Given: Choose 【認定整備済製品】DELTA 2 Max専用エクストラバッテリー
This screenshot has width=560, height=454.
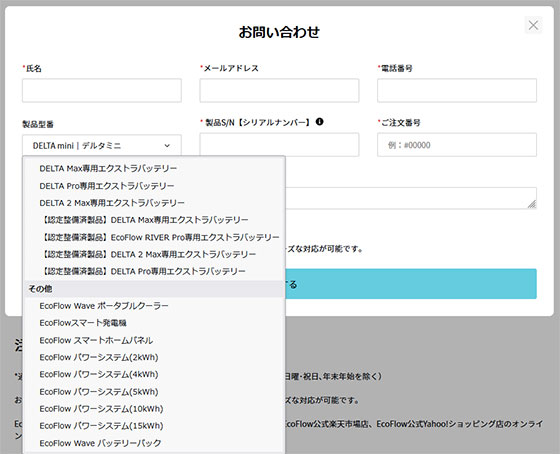Looking at the screenshot, I should point(154,254).
